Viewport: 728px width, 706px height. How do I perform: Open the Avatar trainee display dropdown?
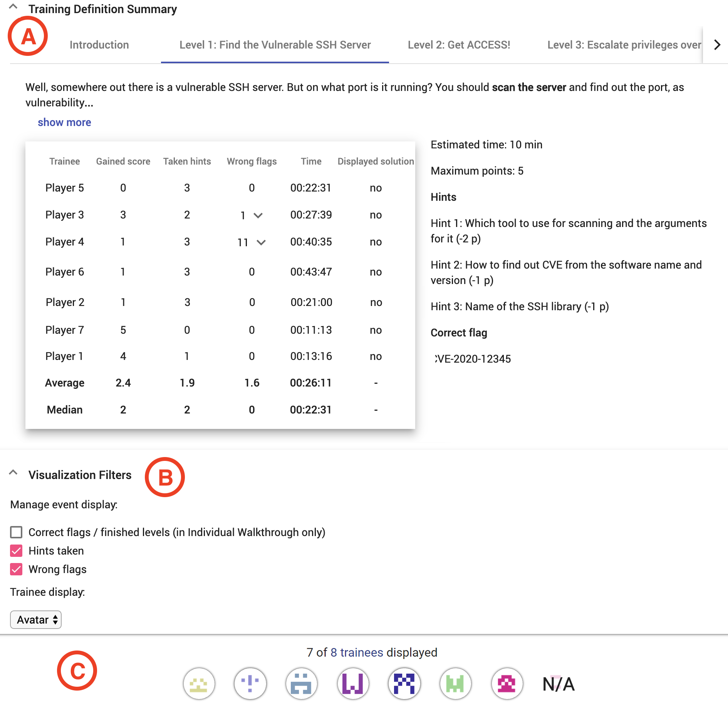point(36,620)
